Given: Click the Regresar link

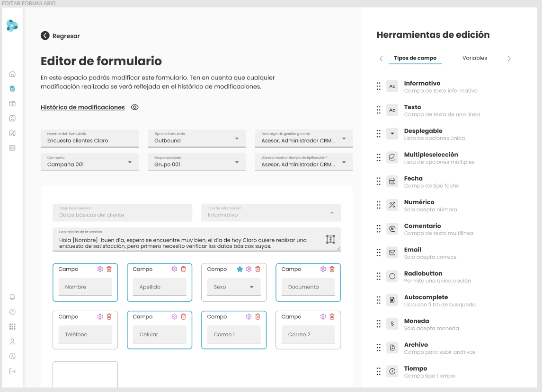Looking at the screenshot, I should (66, 36).
